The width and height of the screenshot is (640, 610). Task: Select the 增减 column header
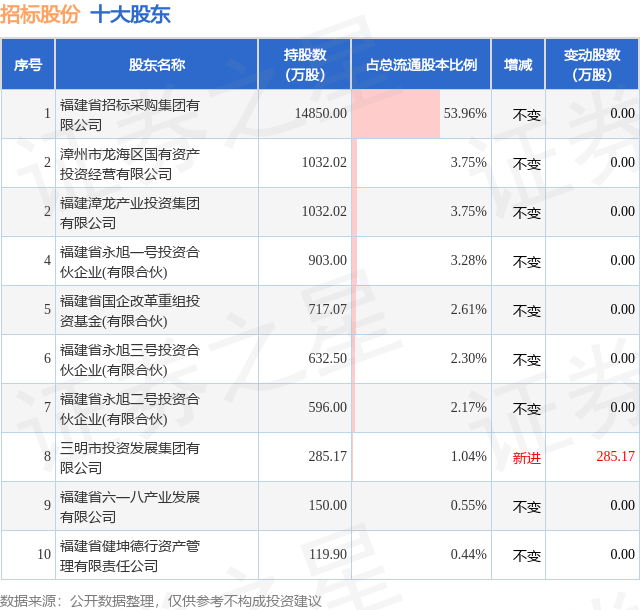pyautogui.click(x=518, y=65)
